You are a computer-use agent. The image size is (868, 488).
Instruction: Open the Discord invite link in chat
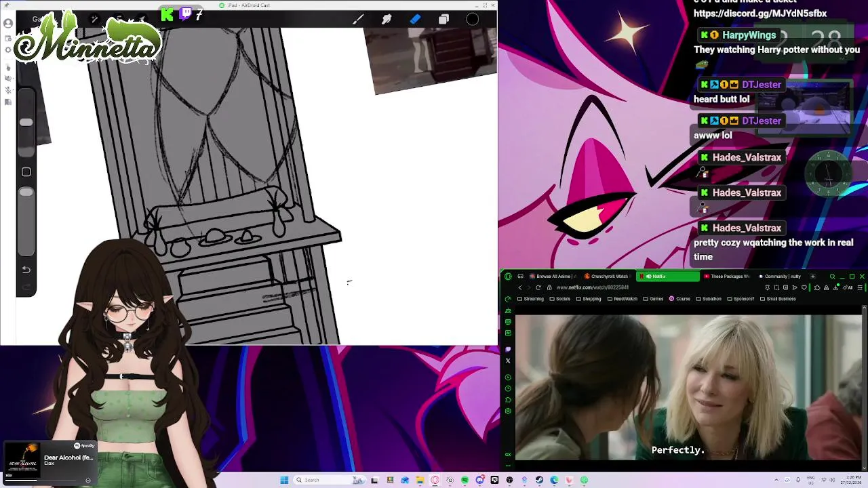760,14
